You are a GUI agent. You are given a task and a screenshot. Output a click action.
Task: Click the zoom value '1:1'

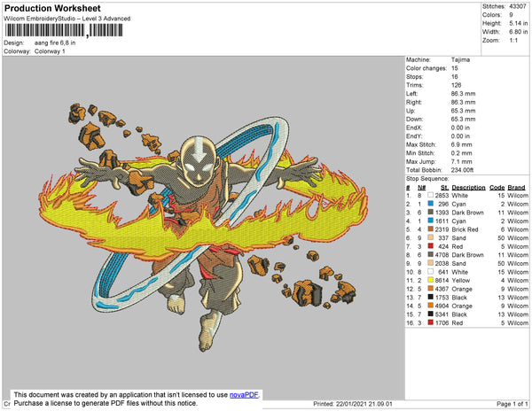point(513,41)
